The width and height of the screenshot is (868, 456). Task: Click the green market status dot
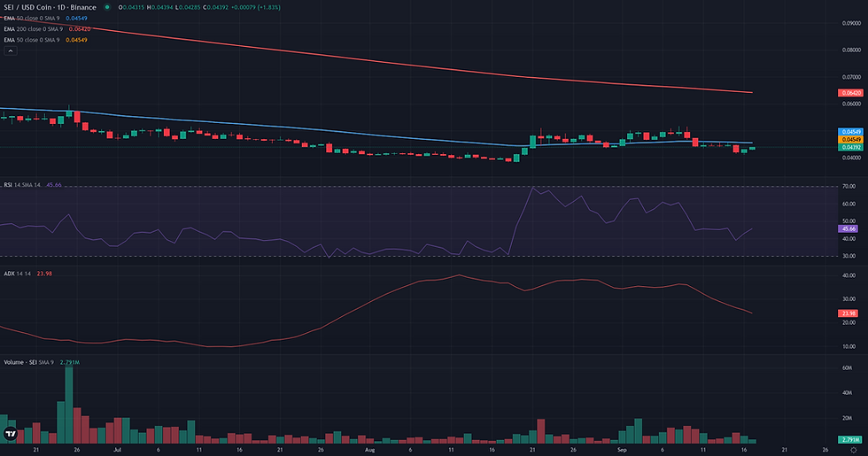coord(107,7)
